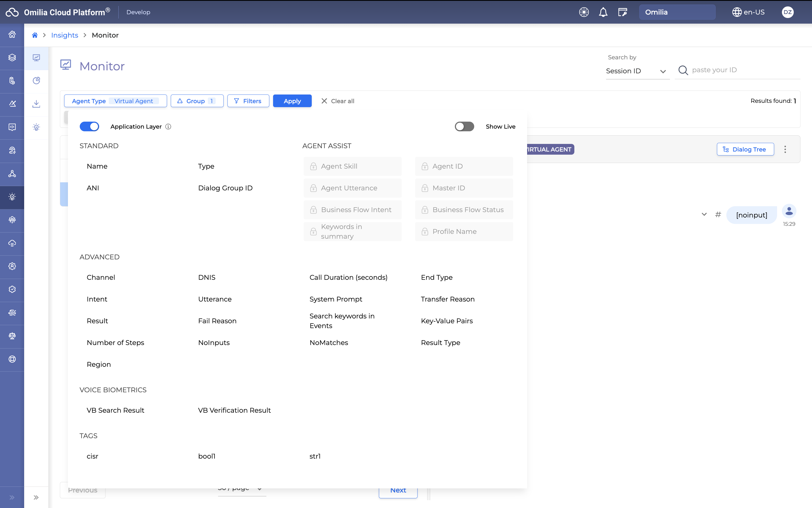Enable the Show Live toggle

pos(464,127)
